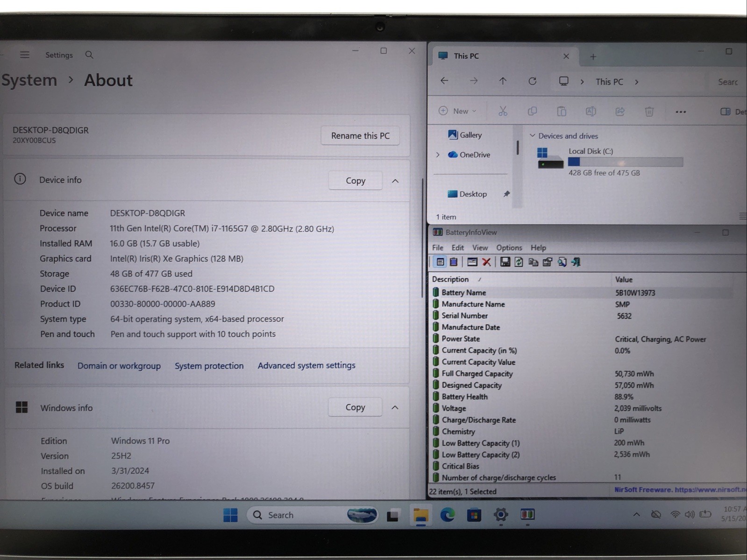747x560 pixels.
Task: Go forward in File Explorer
Action: 474,81
